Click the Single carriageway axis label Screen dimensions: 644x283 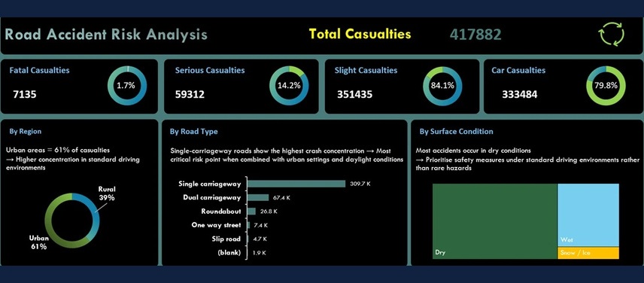coord(209,184)
